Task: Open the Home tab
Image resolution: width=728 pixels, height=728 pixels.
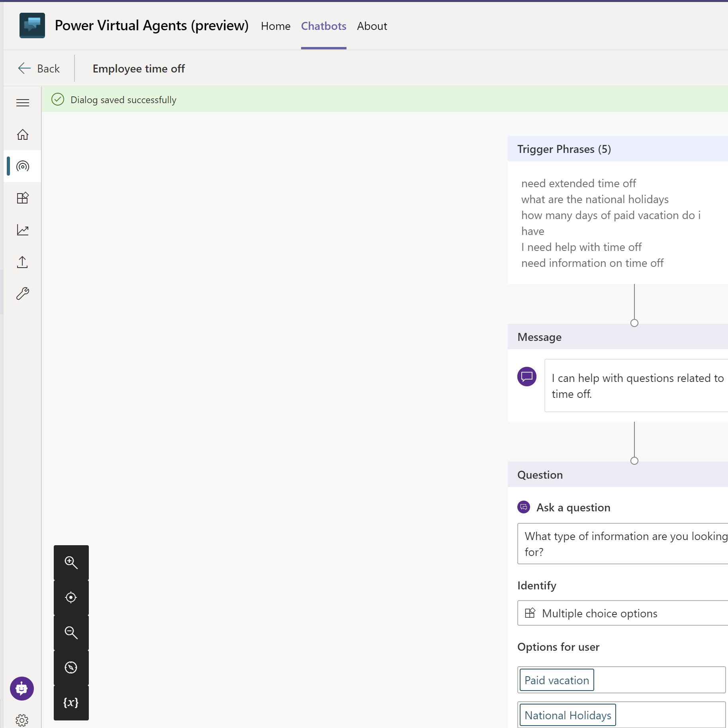Action: tap(276, 26)
